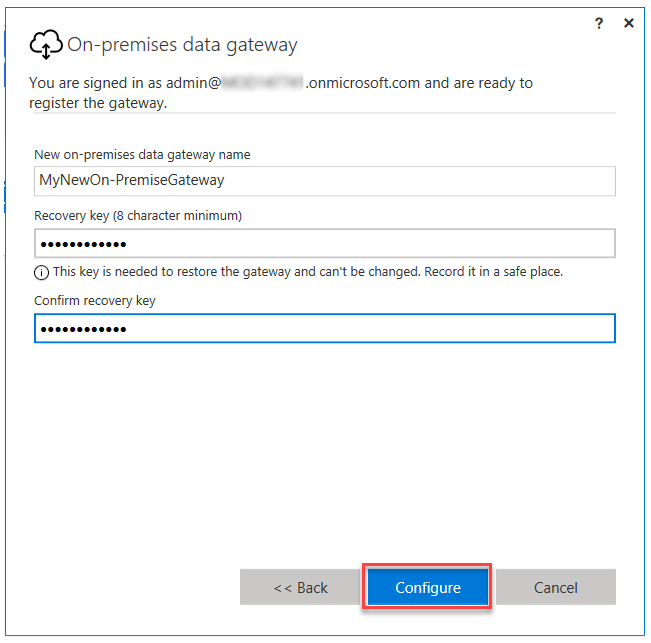Click the On-premises data gateway title
The width and height of the screenshot is (651, 643).
[x=182, y=45]
